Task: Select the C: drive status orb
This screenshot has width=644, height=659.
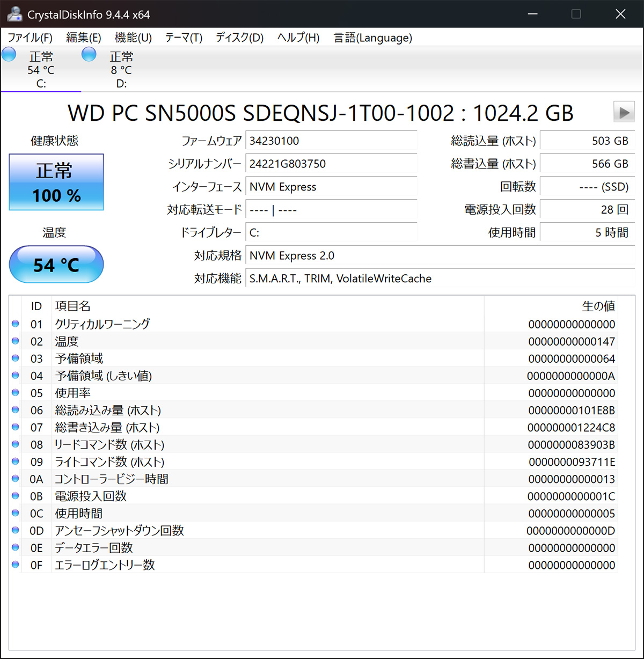Action: point(9,54)
